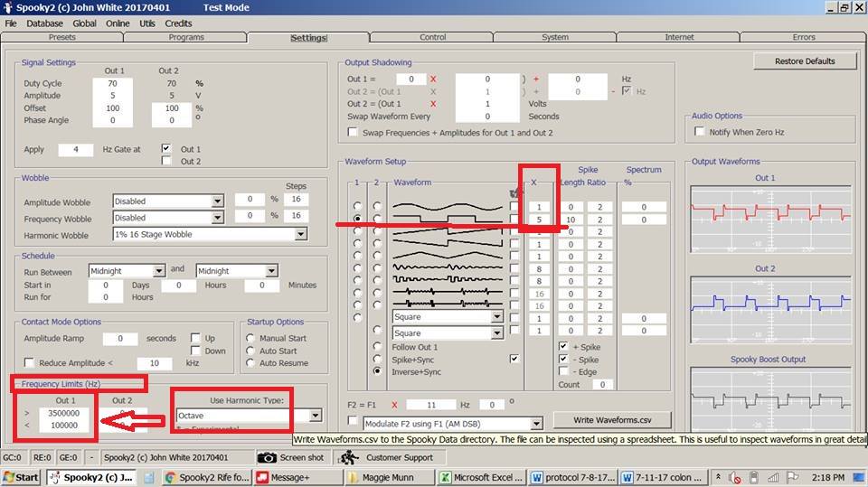Click Out 1 upper frequency limit field
The height and width of the screenshot is (487, 868).
point(63,413)
